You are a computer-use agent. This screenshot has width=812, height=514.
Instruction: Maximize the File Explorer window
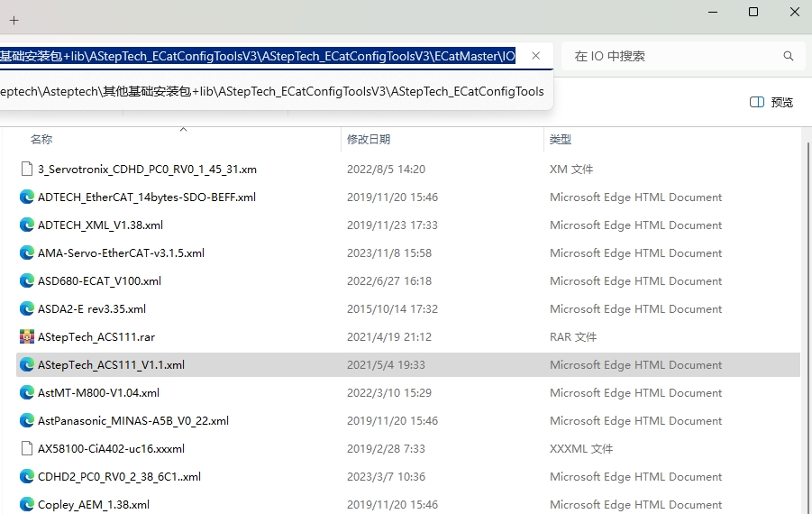pos(753,12)
